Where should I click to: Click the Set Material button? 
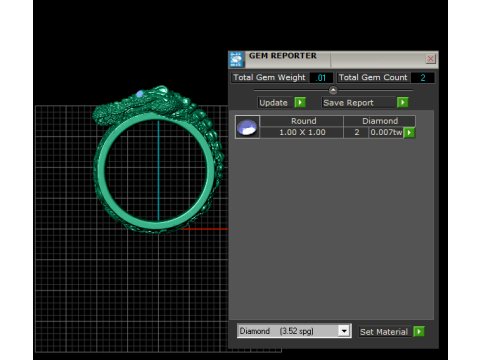coord(384,332)
